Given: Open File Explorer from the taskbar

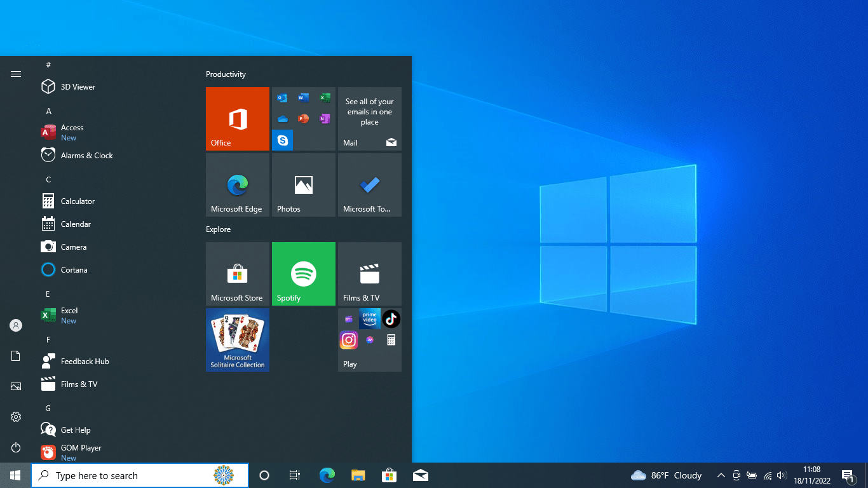Looking at the screenshot, I should (358, 475).
